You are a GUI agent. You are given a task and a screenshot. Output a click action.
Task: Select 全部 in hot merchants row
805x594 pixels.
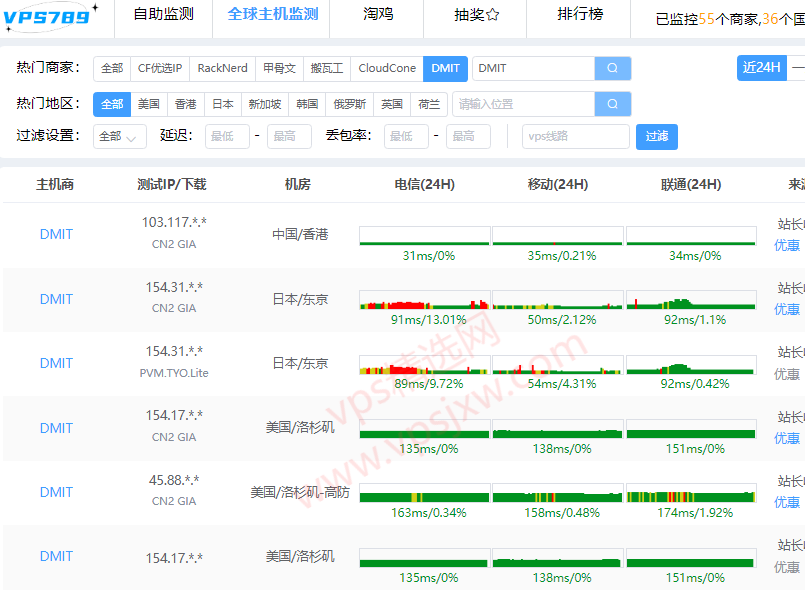(112, 68)
